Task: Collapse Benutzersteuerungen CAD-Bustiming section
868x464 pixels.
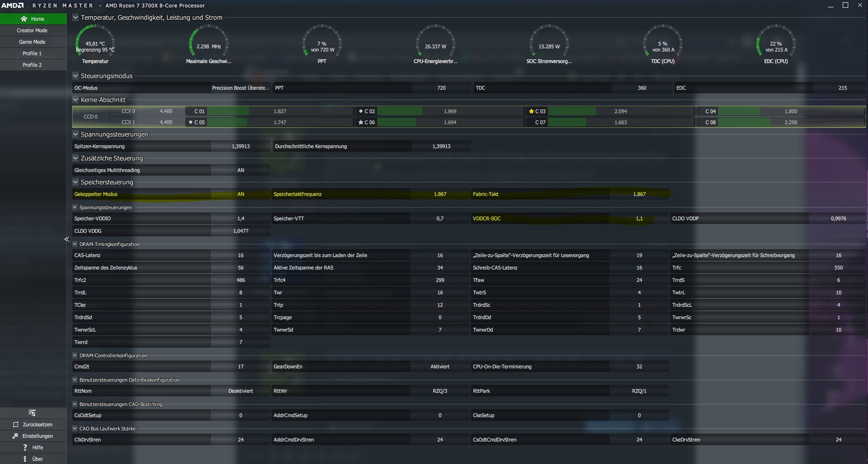Action: pyautogui.click(x=75, y=404)
